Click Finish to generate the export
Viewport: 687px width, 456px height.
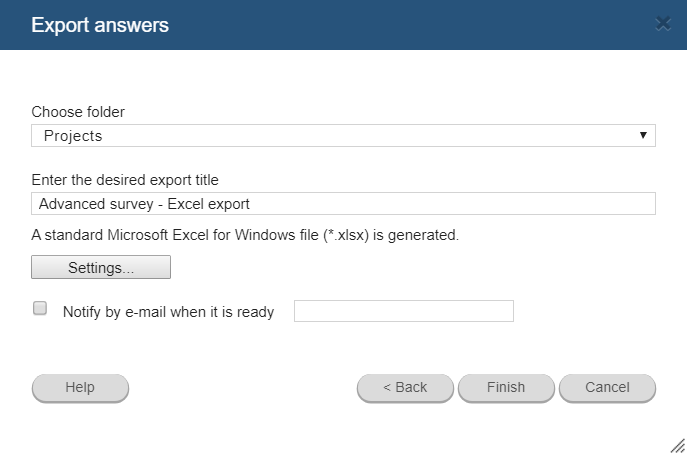[x=506, y=388]
